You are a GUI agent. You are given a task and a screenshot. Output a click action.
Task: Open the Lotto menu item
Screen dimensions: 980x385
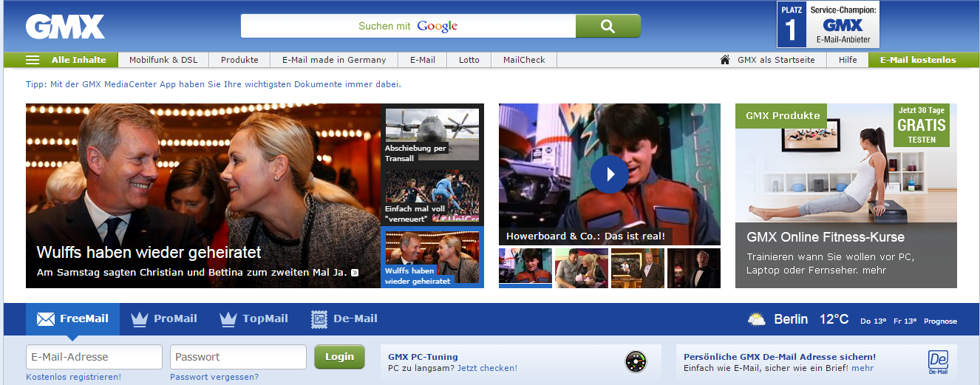(469, 60)
